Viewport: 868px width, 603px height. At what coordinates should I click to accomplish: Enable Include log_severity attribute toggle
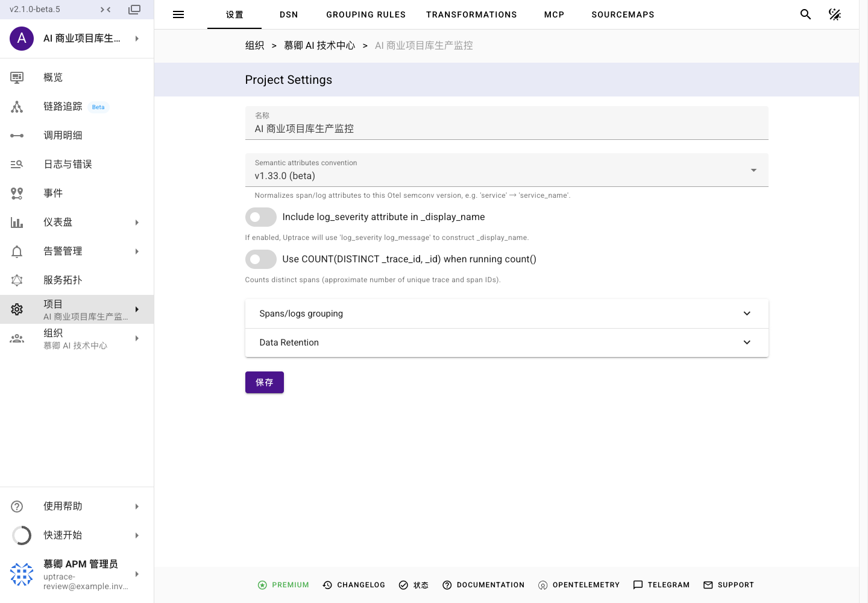pos(261,217)
